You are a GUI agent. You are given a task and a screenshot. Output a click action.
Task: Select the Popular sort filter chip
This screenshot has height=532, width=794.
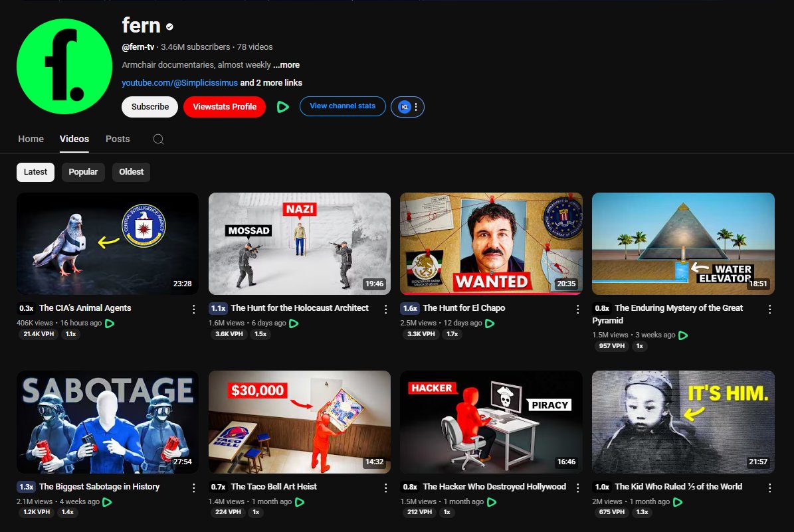point(83,172)
